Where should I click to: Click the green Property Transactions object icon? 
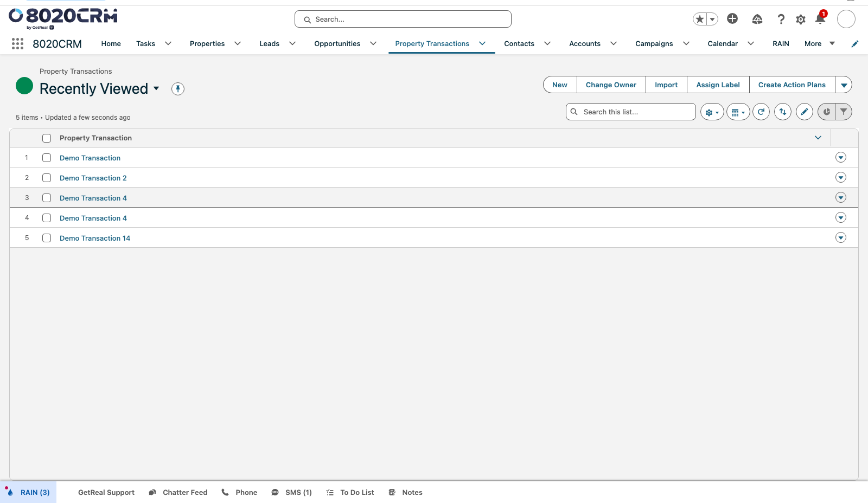click(24, 86)
